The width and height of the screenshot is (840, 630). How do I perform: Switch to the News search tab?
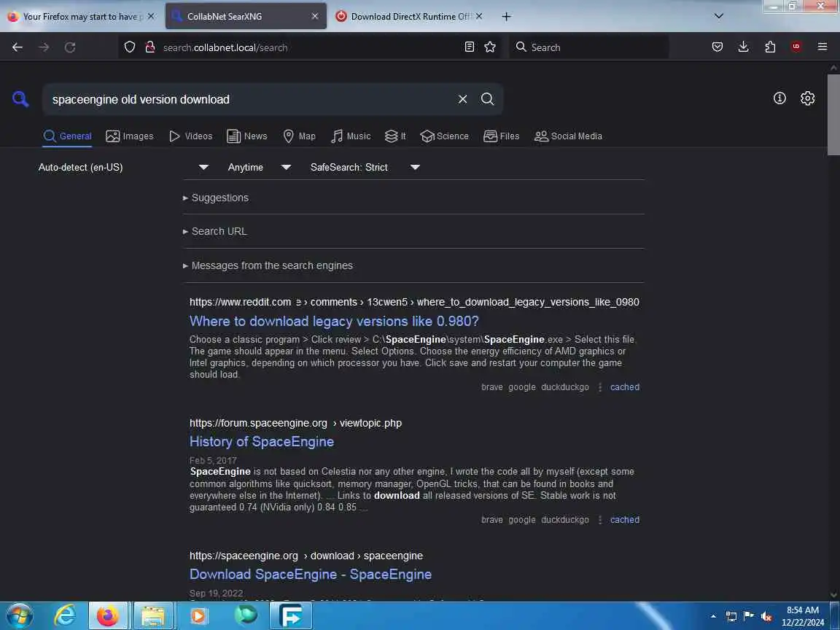[x=247, y=136]
